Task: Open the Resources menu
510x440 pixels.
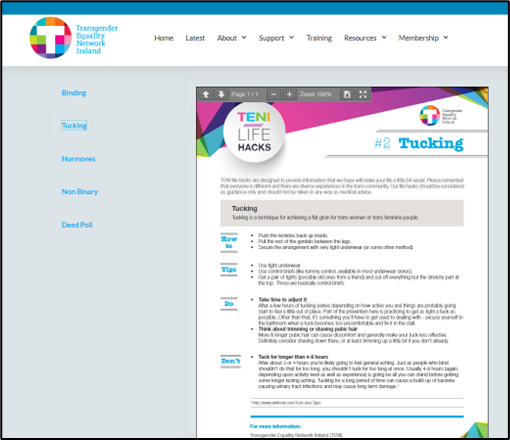Action: [360, 38]
